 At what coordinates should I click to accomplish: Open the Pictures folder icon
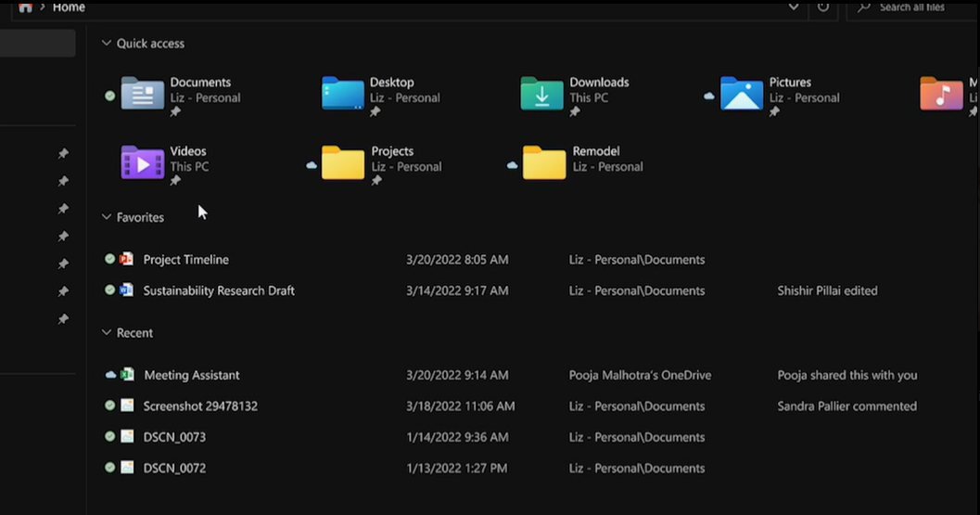[742, 94]
